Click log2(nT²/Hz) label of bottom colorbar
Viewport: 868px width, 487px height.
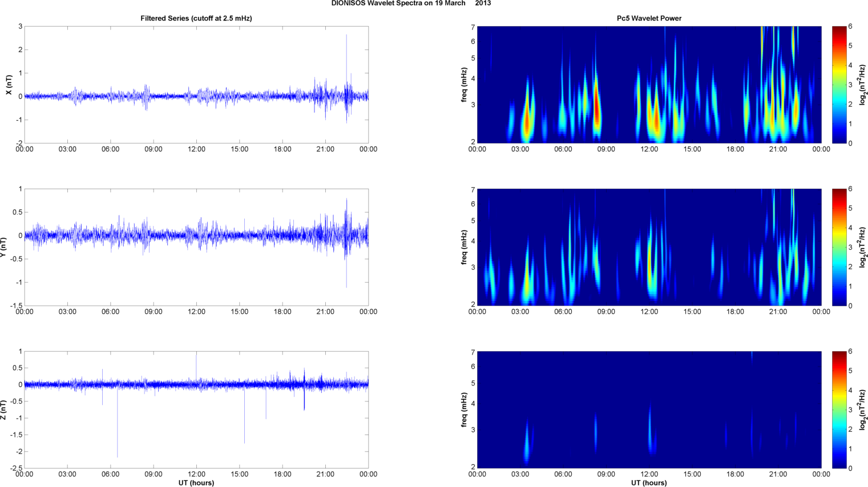[x=863, y=409]
